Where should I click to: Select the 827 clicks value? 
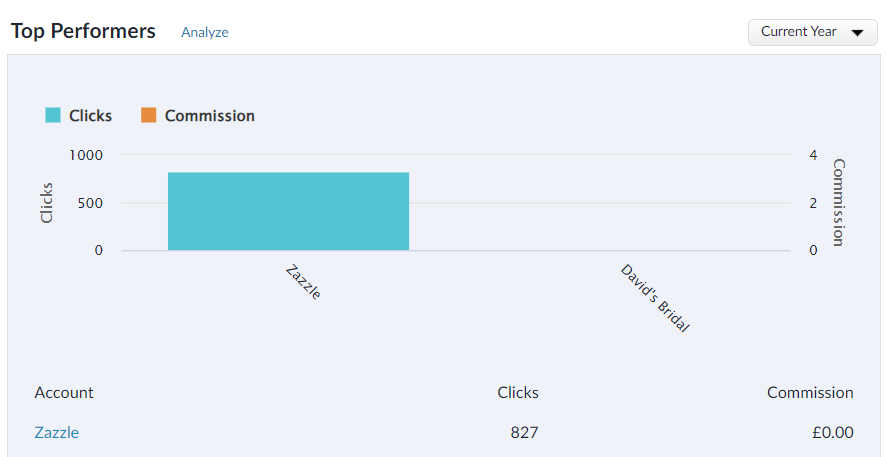point(524,433)
